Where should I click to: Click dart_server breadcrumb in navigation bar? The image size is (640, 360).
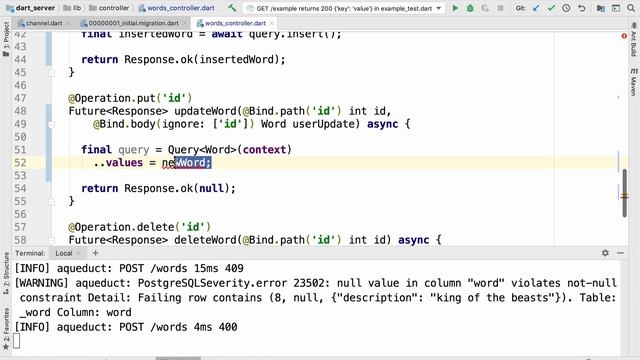(x=31, y=8)
